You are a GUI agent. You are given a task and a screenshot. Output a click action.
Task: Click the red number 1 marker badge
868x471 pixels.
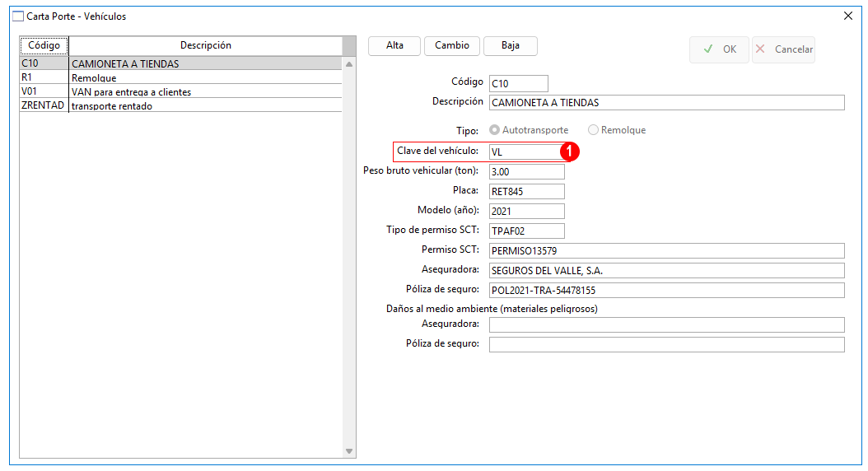[570, 152]
